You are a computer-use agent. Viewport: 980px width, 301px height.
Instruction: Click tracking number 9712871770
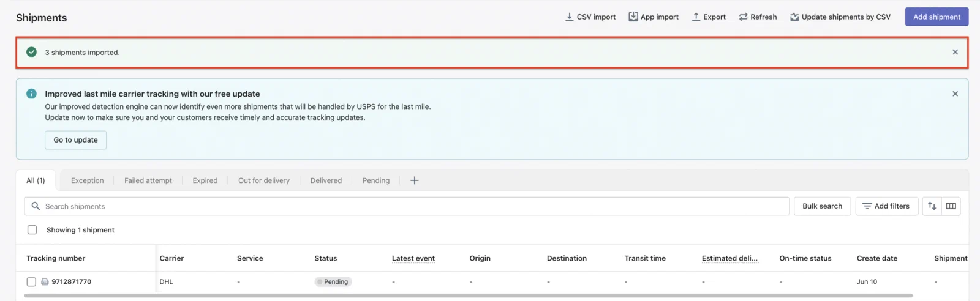(71, 282)
